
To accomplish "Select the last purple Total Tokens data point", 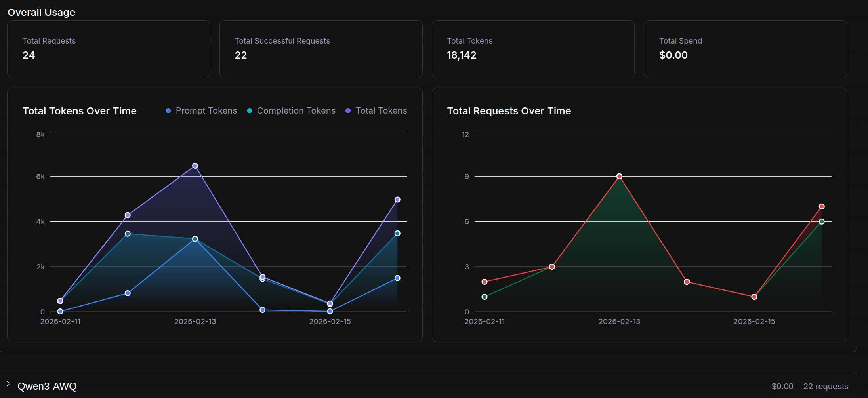I will [x=397, y=200].
